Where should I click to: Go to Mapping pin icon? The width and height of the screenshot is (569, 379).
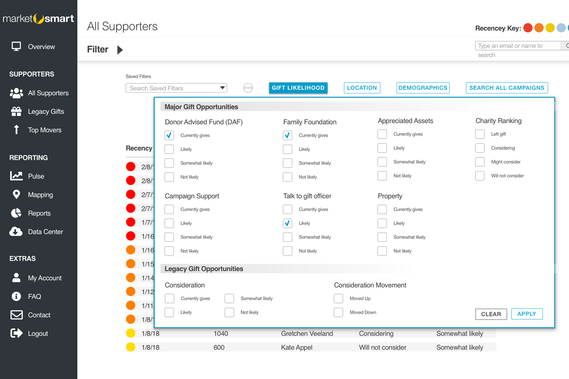16,195
